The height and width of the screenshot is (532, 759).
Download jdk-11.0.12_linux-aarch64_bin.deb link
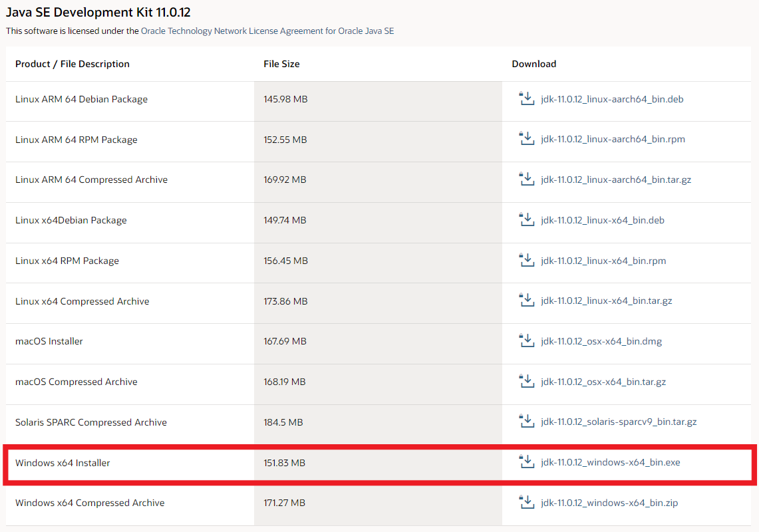click(x=612, y=99)
